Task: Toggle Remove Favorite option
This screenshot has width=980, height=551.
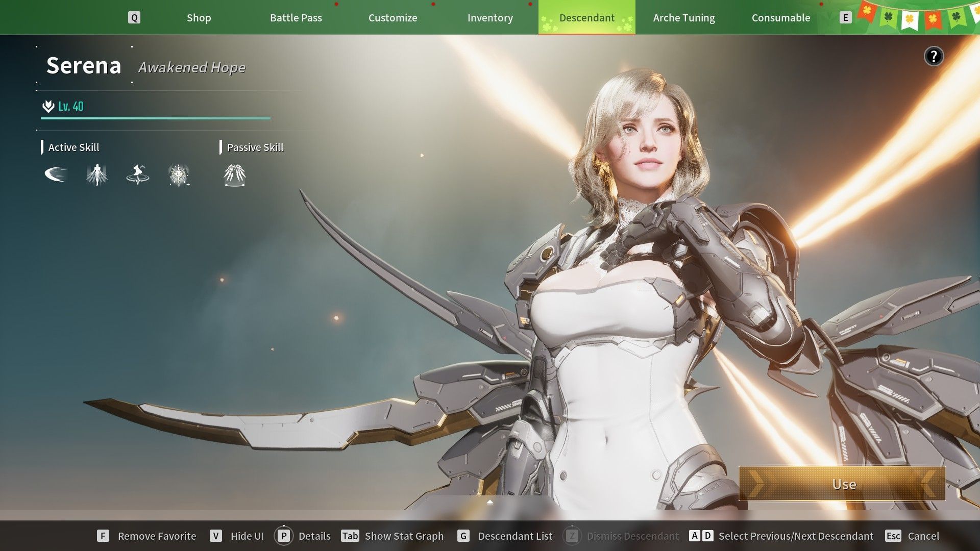Action: pos(147,536)
